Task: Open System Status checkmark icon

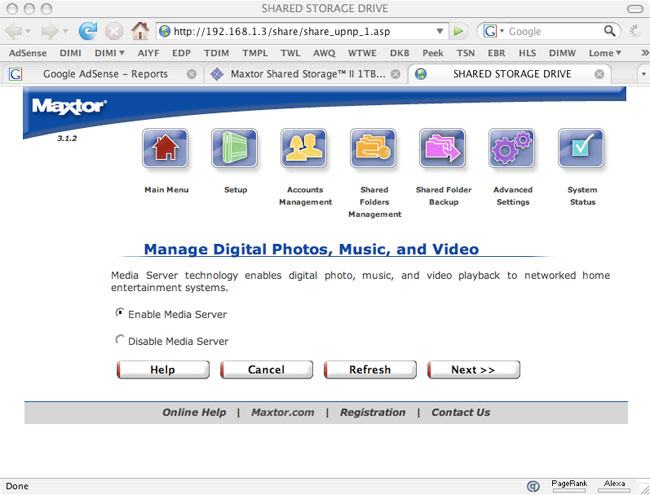Action: (x=581, y=148)
